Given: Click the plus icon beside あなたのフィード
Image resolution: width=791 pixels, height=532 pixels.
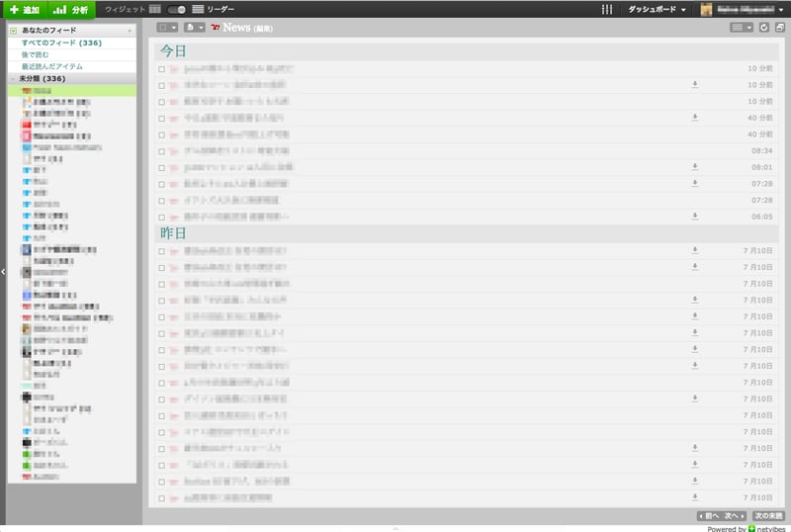Looking at the screenshot, I should (130, 31).
